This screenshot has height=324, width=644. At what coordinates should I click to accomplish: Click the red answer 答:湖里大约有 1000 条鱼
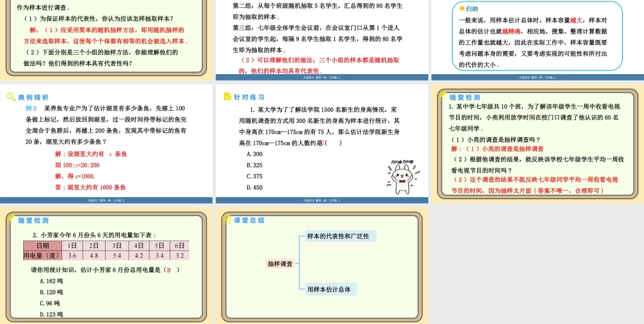(90, 187)
